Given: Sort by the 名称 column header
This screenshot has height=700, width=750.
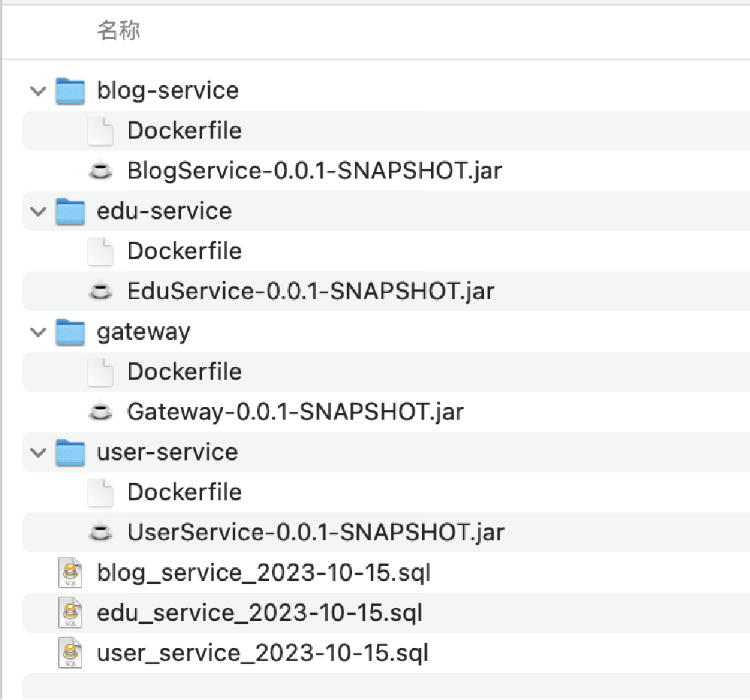Looking at the screenshot, I should pyautogui.click(x=118, y=31).
